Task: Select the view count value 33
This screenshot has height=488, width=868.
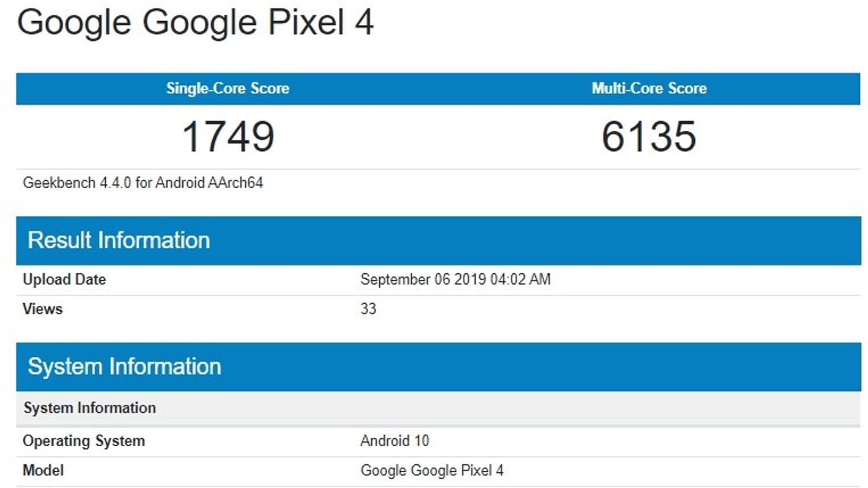Action: 368,309
